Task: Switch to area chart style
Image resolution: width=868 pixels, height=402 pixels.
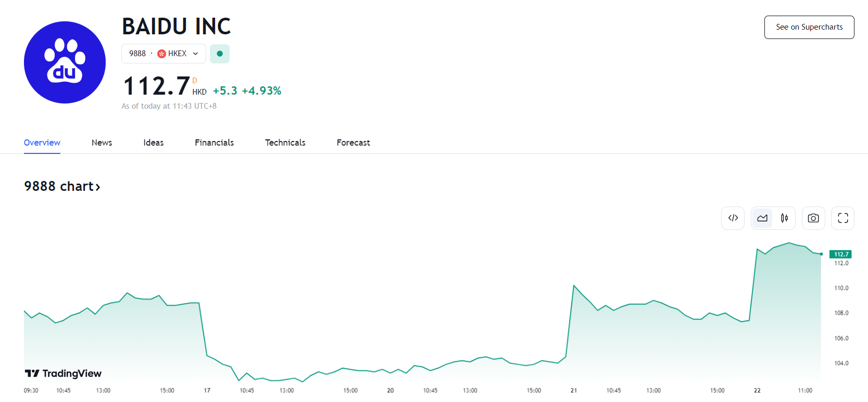Action: click(762, 218)
